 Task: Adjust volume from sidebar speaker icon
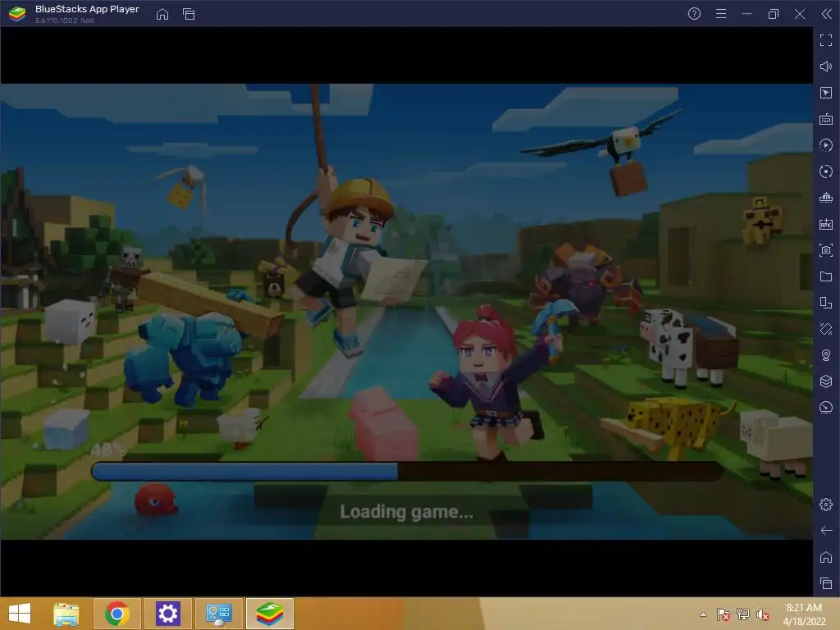click(826, 66)
